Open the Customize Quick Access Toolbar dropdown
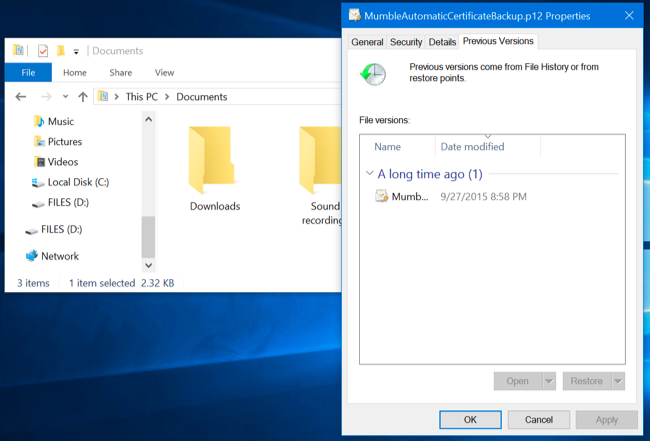The image size is (650, 441). pos(76,52)
